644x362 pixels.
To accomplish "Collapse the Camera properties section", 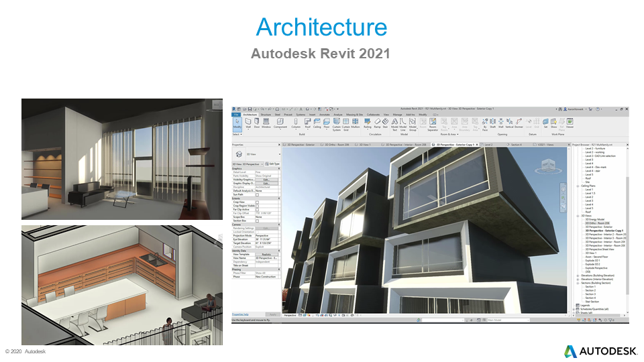I will (x=279, y=225).
